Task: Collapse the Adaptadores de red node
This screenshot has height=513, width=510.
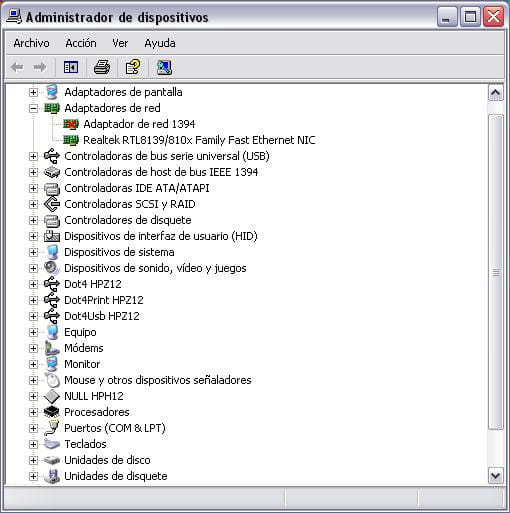Action: coord(33,108)
